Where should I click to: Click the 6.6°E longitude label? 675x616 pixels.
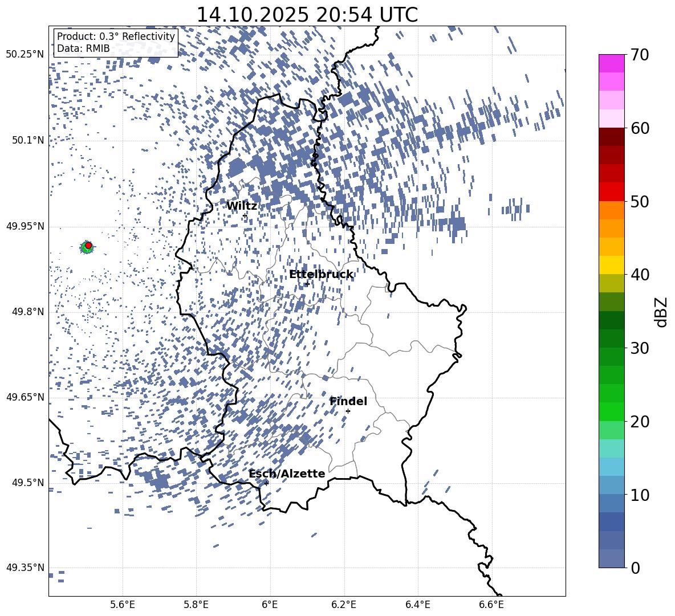[491, 605]
